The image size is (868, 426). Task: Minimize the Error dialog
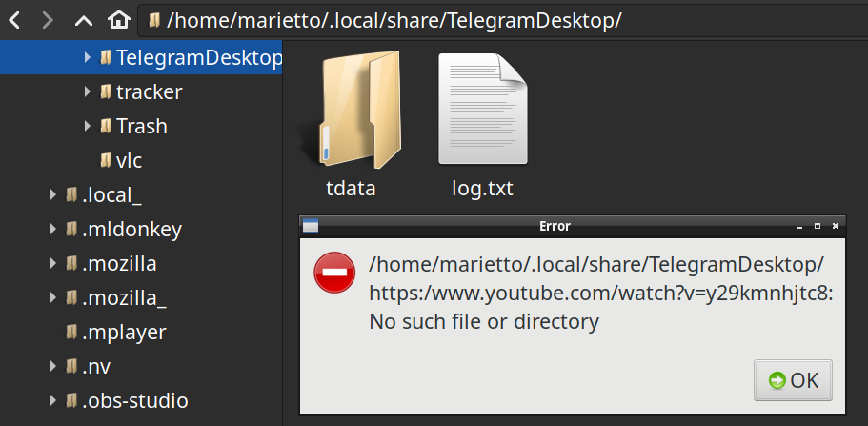click(798, 227)
